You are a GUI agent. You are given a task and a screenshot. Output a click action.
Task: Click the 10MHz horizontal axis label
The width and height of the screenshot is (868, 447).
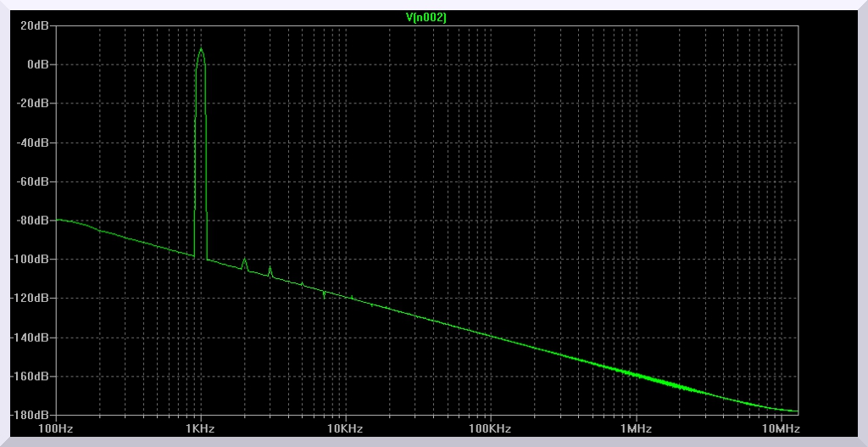point(781,429)
